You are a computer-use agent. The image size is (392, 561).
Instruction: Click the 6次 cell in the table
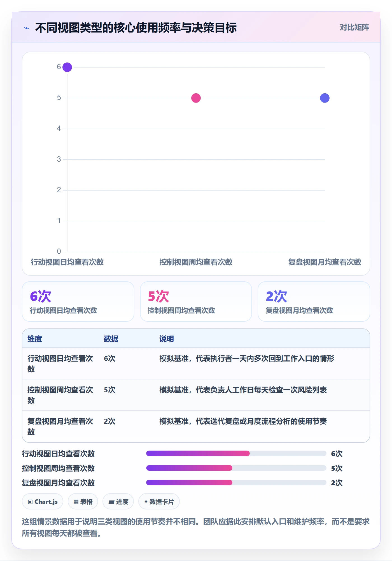tap(109, 358)
